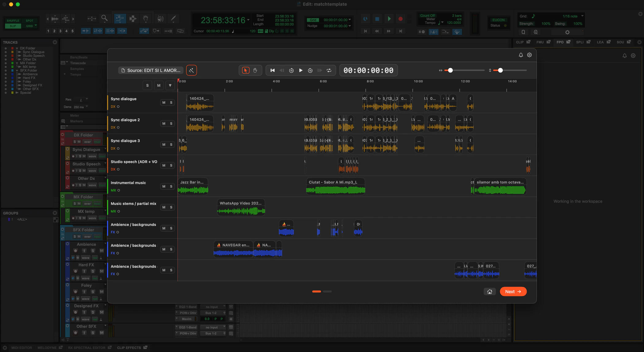The height and width of the screenshot is (352, 644).
Task: Solo the Instrumental music track
Action: (x=171, y=186)
